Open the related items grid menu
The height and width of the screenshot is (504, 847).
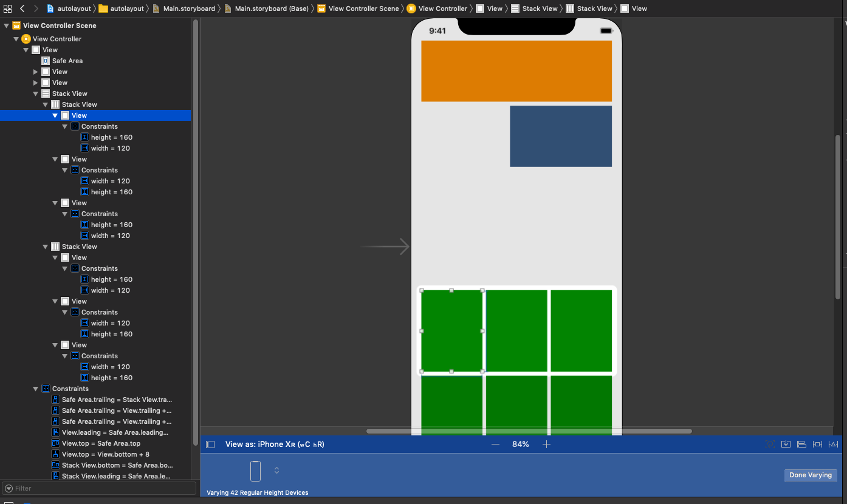[x=8, y=9]
